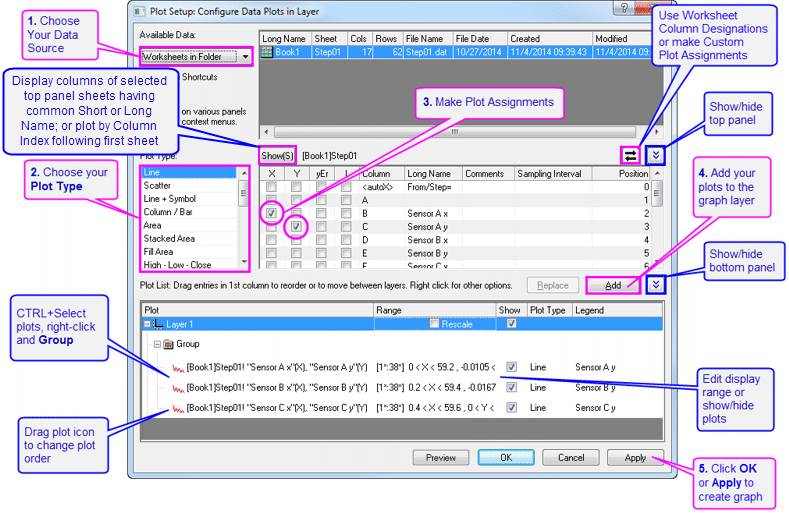Click the Group folder icon
This screenshot has height=514, width=789.
(x=169, y=345)
